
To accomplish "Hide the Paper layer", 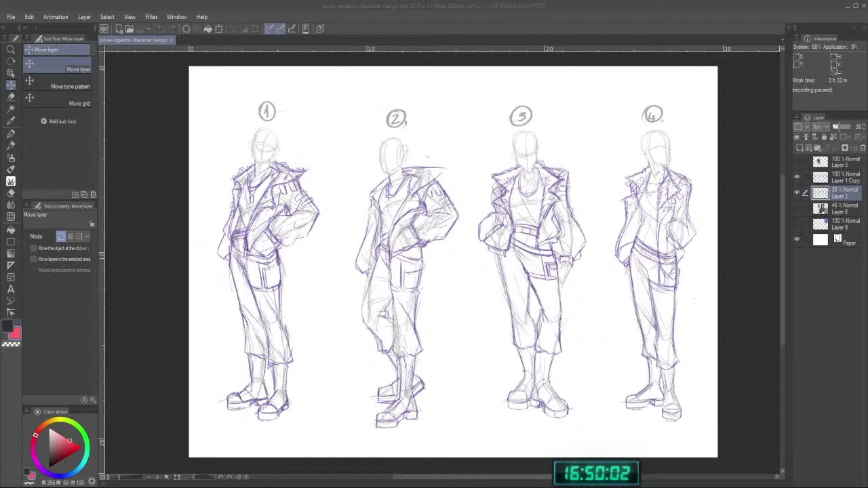I will [x=797, y=239].
